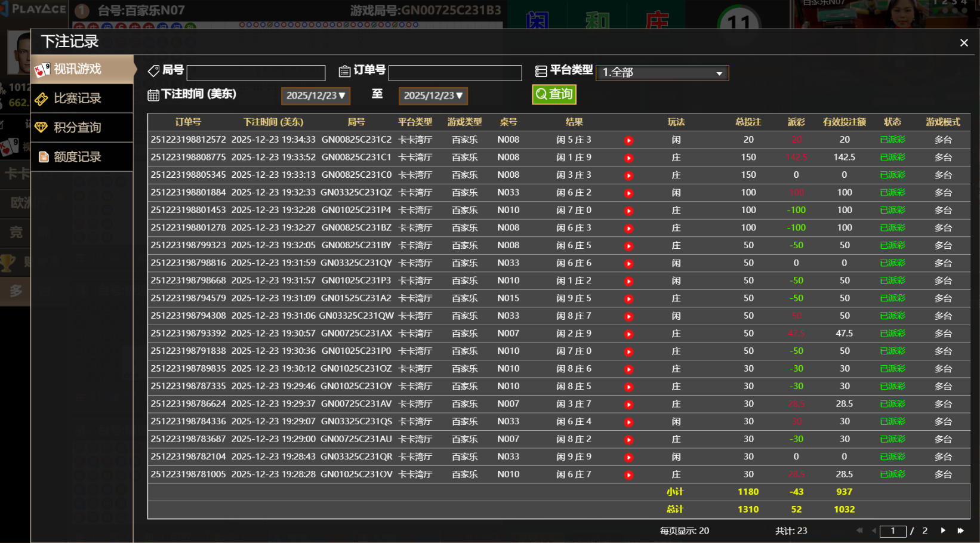980x543 pixels.
Task: Jump to last page arrow
Action: click(961, 530)
